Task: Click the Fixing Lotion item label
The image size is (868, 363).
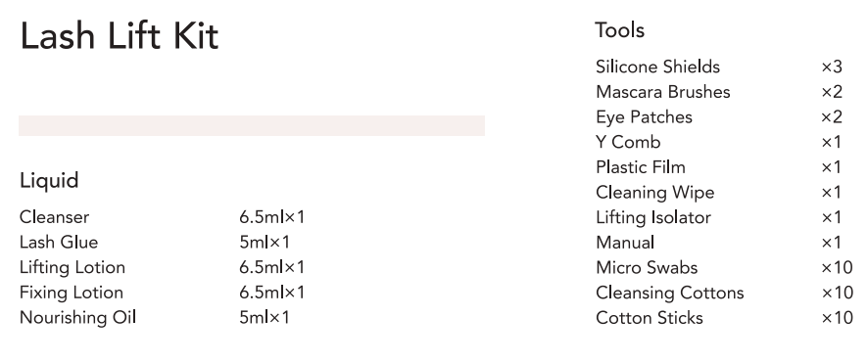Action: pyautogui.click(x=72, y=293)
